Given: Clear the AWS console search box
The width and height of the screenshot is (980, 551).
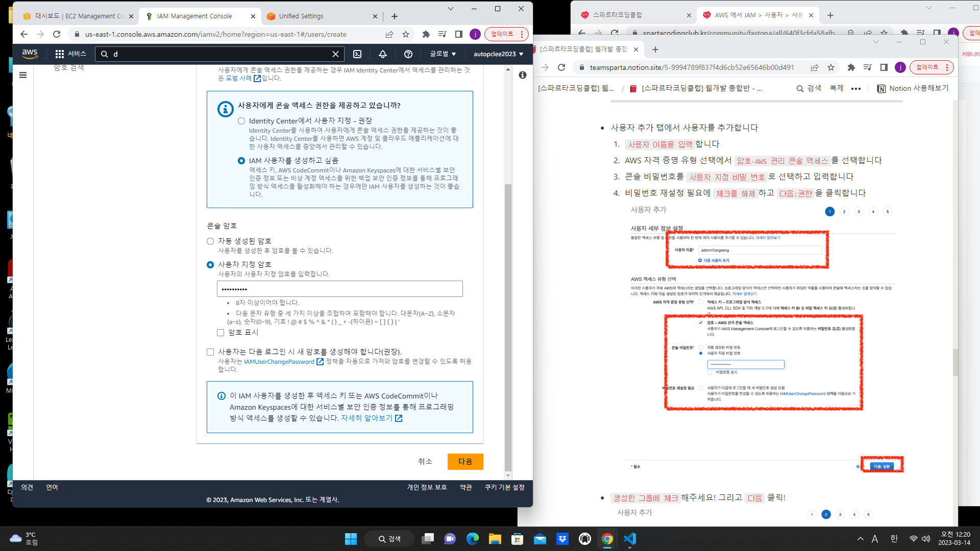Looking at the screenshot, I should 335,54.
